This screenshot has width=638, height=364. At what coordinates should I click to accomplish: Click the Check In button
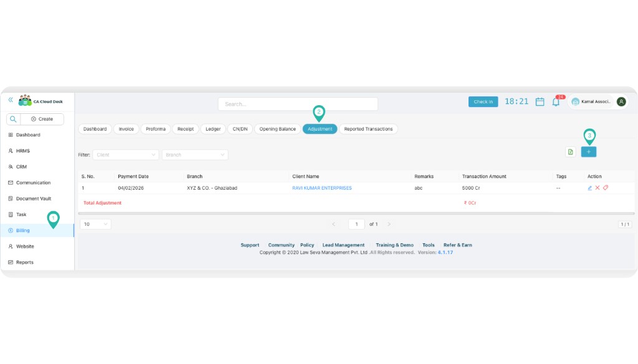[483, 101]
